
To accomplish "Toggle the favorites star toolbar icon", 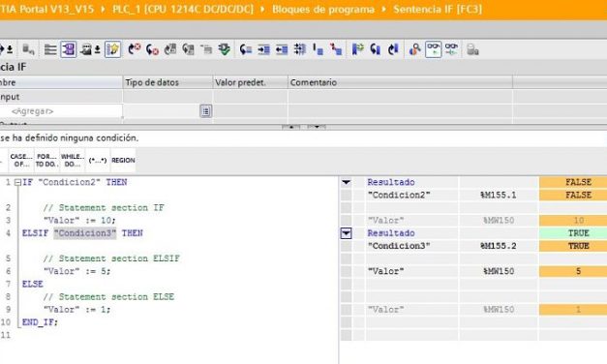I will (x=112, y=49).
